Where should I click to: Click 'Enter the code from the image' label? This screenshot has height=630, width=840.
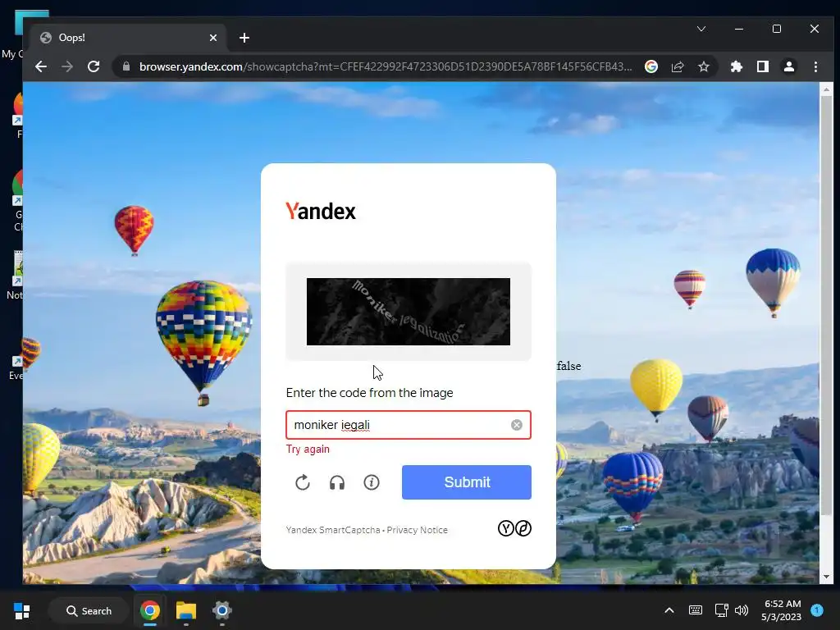pyautogui.click(x=370, y=393)
